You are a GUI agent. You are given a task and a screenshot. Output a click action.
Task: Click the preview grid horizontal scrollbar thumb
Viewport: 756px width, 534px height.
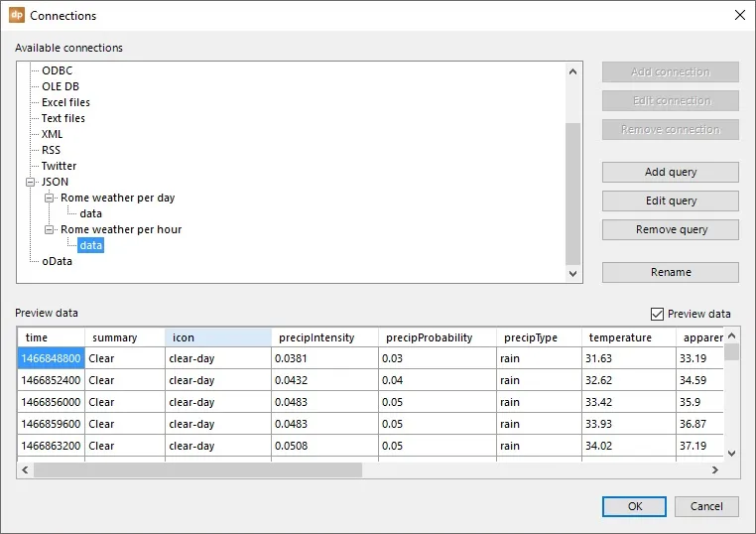pos(197,469)
